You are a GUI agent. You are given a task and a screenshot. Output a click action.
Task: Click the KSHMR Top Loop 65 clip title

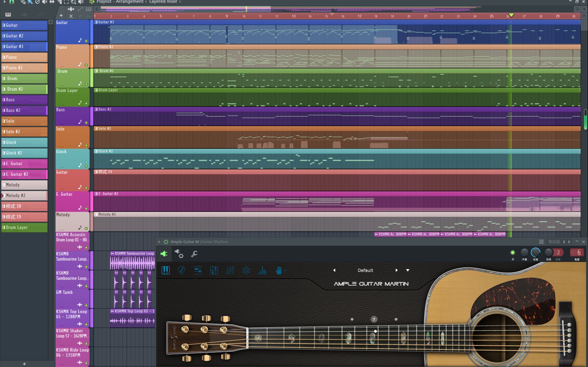point(132,311)
